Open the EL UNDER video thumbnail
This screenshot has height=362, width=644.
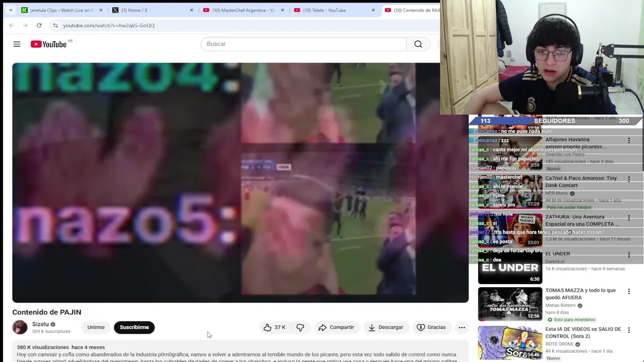(510, 267)
